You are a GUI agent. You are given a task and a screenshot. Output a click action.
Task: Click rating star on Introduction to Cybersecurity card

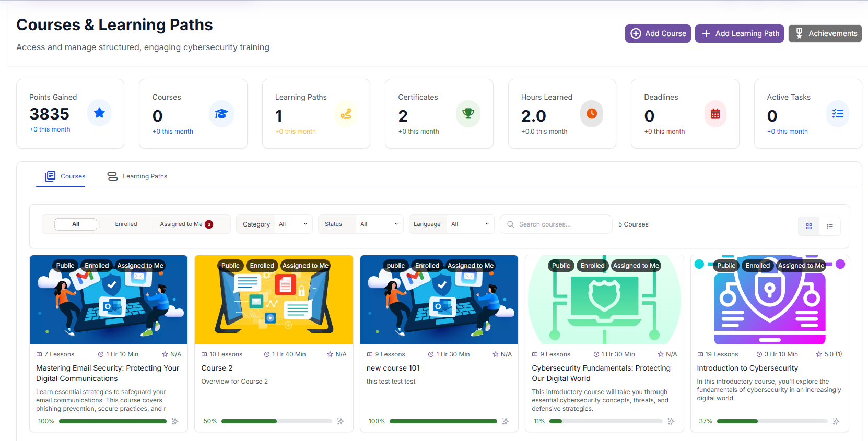click(819, 354)
